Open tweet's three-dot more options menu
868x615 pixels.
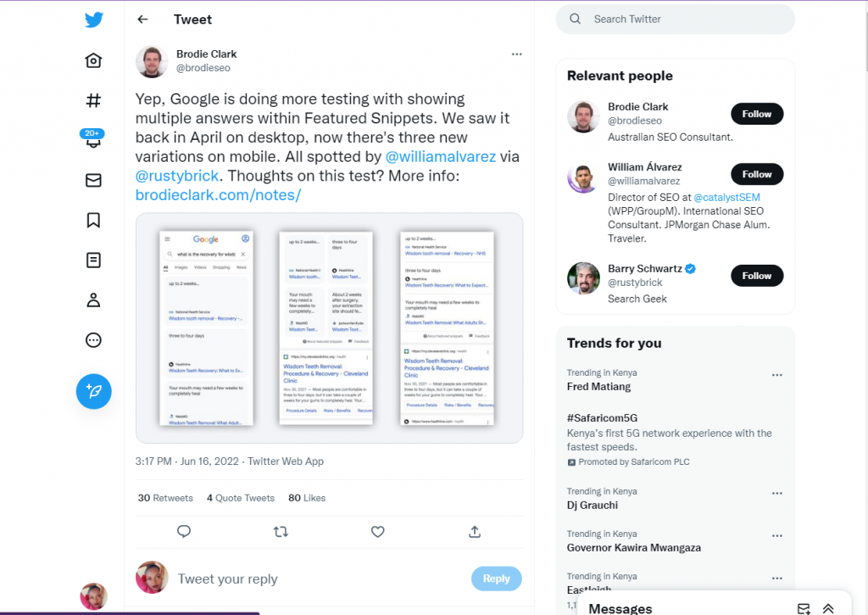[516, 54]
